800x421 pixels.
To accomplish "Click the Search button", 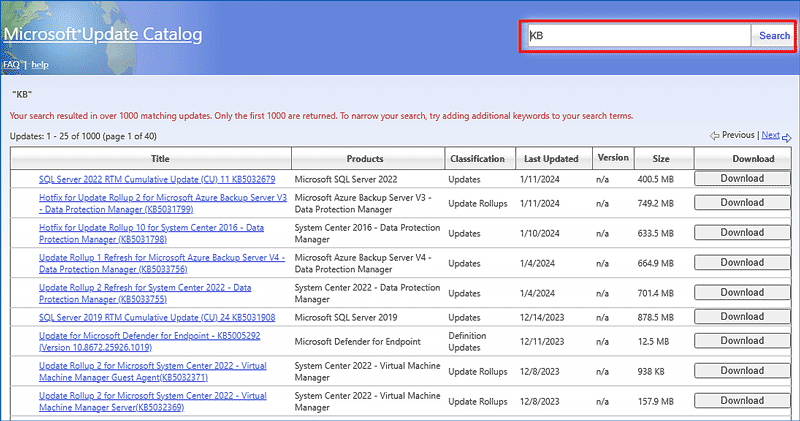I will (774, 36).
